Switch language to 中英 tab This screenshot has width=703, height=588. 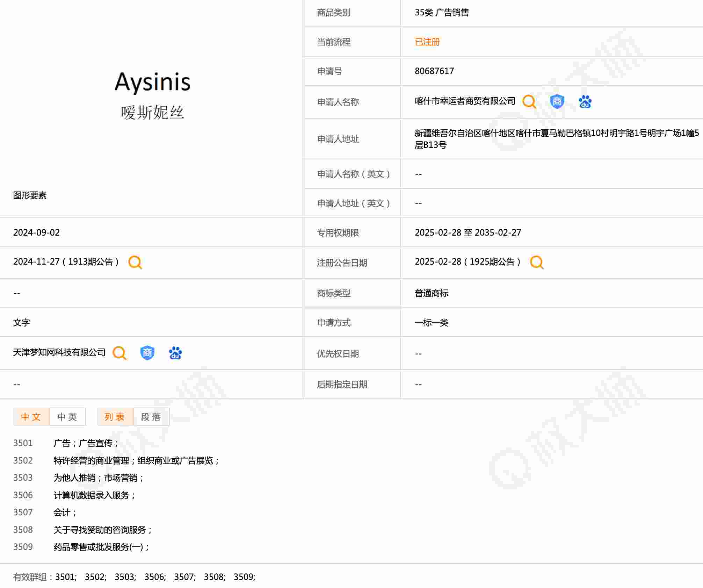pos(67,417)
